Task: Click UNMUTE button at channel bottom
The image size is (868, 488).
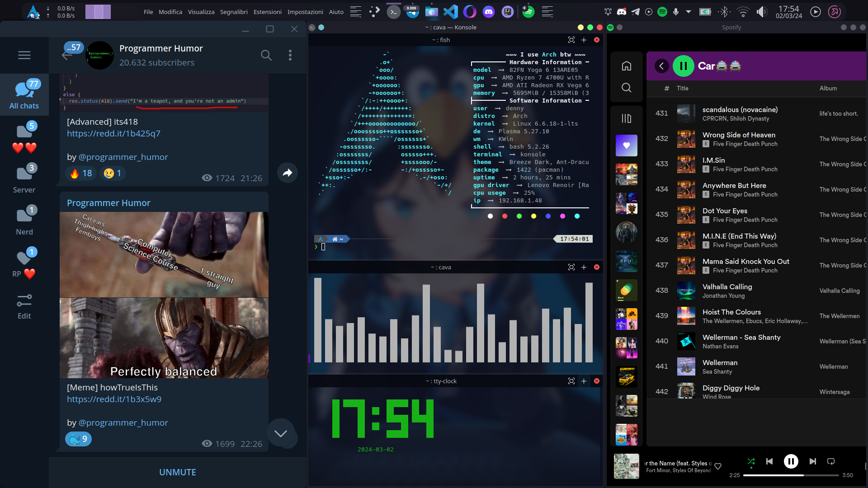Action: (178, 472)
